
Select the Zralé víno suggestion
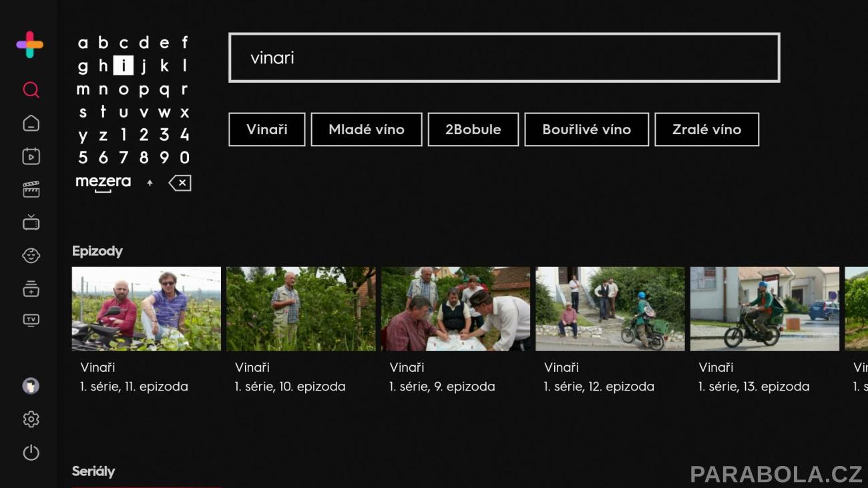pyautogui.click(x=707, y=130)
